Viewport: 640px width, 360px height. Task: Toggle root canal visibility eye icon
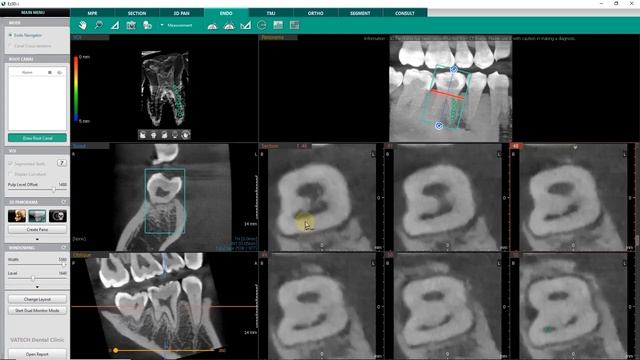point(60,72)
